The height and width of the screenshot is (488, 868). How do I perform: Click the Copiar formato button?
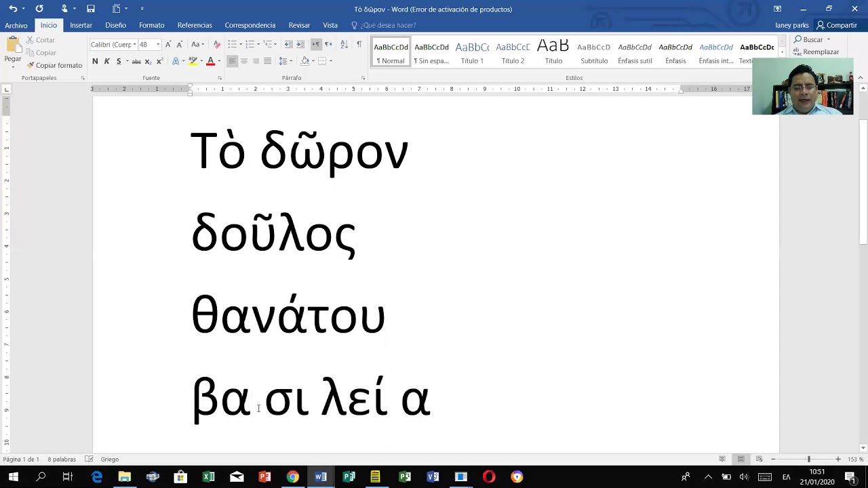[x=54, y=65]
